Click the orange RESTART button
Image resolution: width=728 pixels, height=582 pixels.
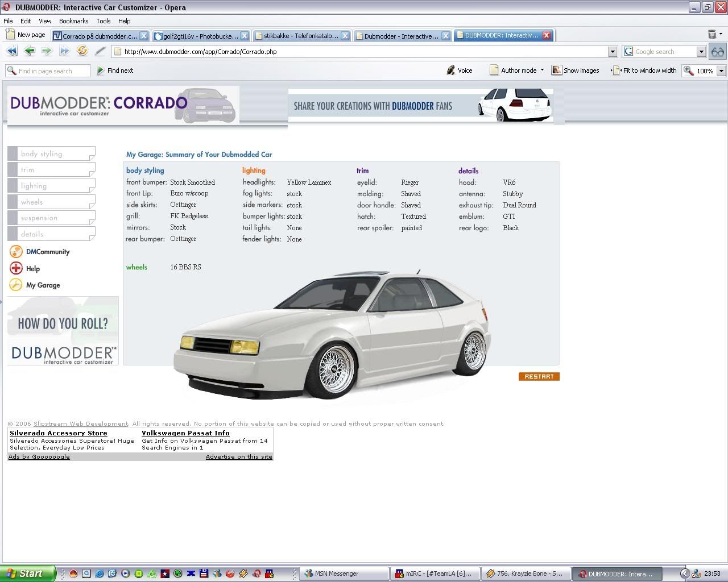(x=539, y=376)
